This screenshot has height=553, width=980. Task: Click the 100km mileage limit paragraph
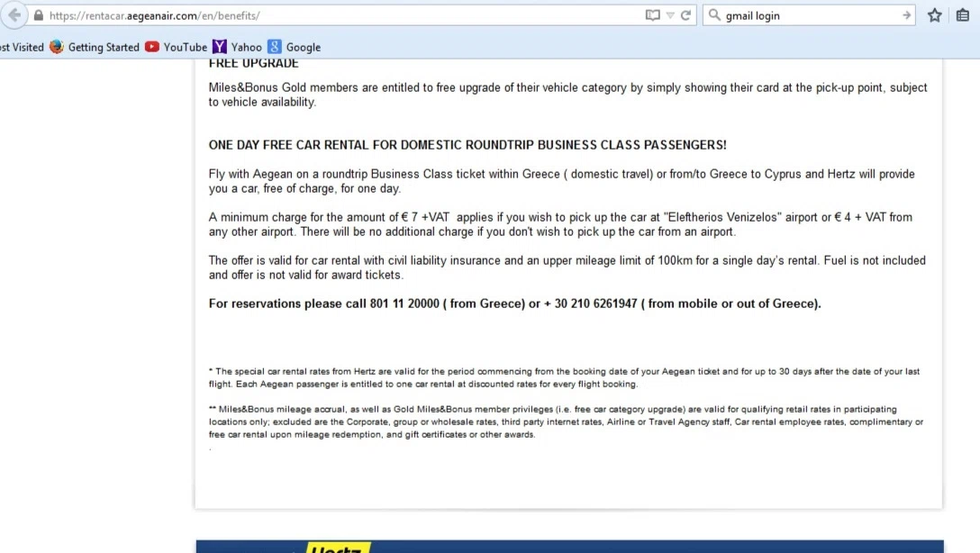[567, 267]
